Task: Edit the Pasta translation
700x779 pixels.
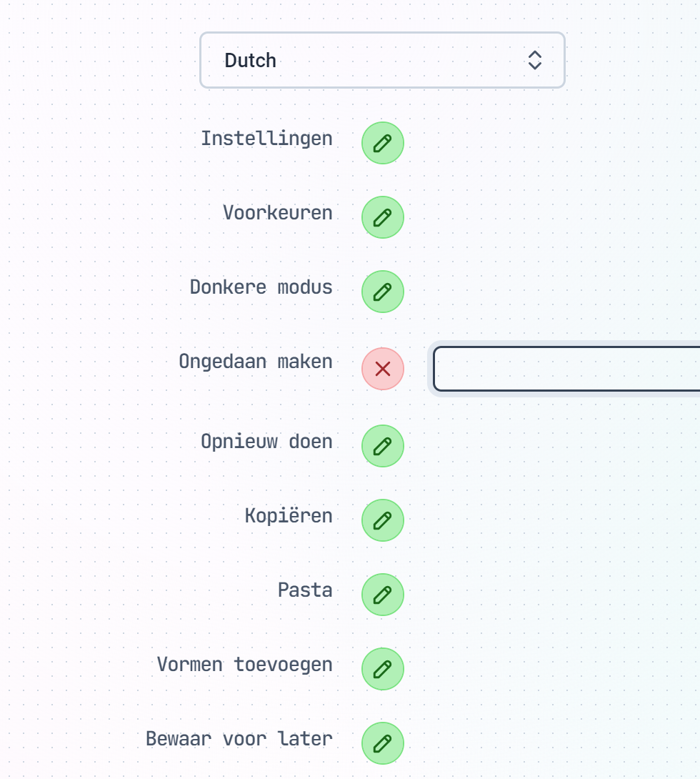Action: pyautogui.click(x=382, y=595)
